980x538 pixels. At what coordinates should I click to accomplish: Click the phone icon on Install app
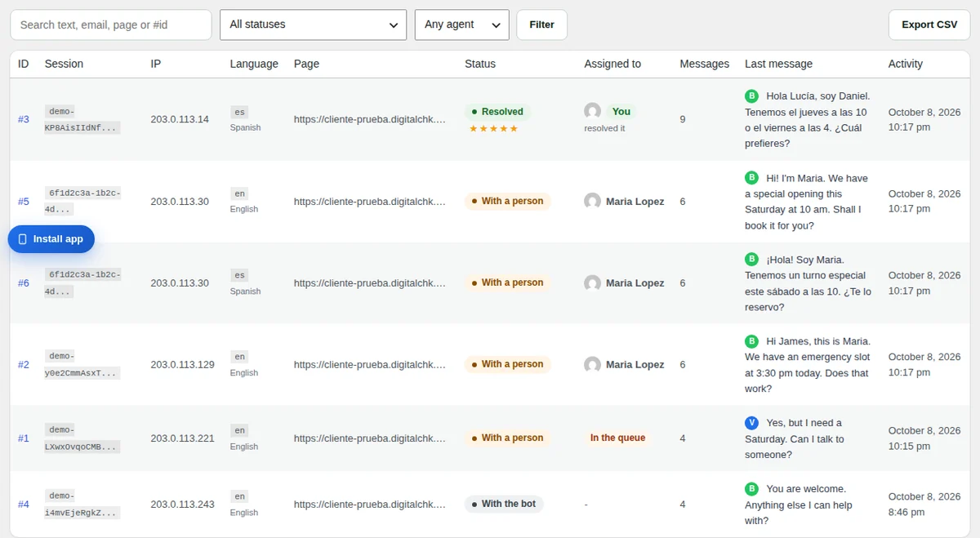23,239
